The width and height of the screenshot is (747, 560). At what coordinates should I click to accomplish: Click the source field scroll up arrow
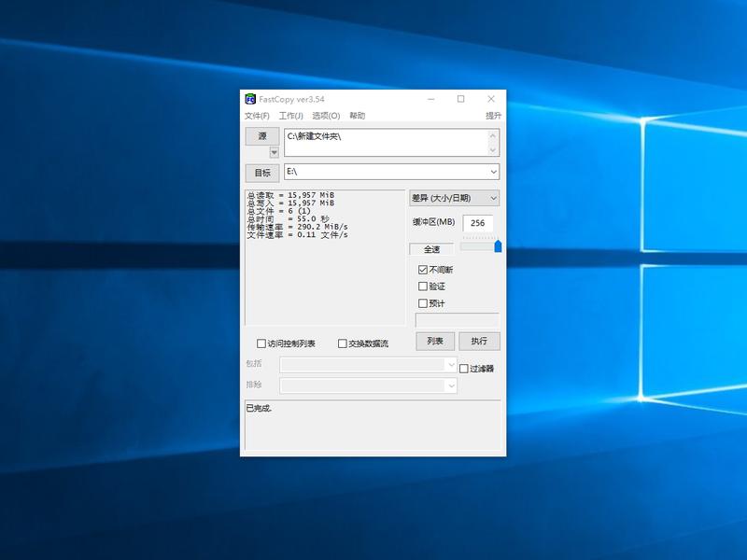coord(493,135)
